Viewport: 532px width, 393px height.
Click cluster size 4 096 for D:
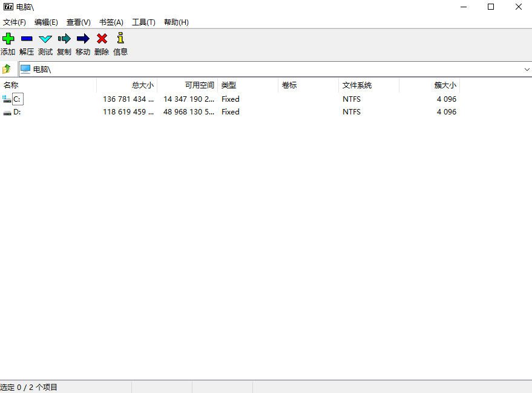(x=447, y=112)
